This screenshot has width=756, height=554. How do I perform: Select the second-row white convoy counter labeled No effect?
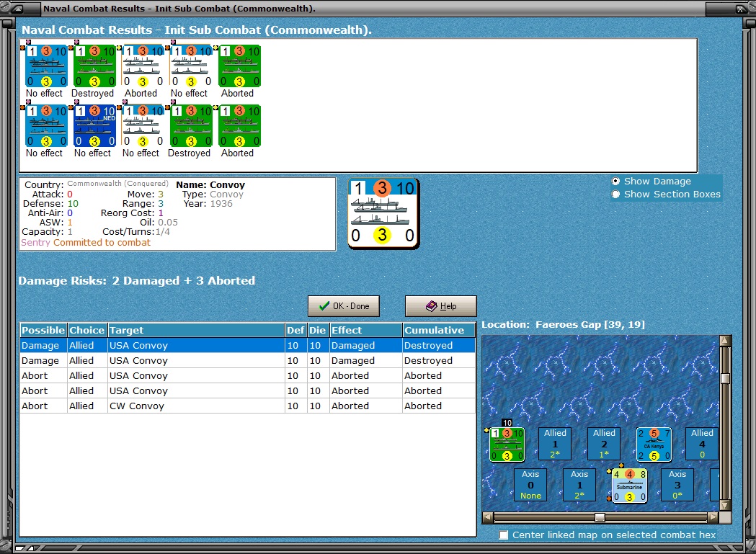(x=143, y=126)
